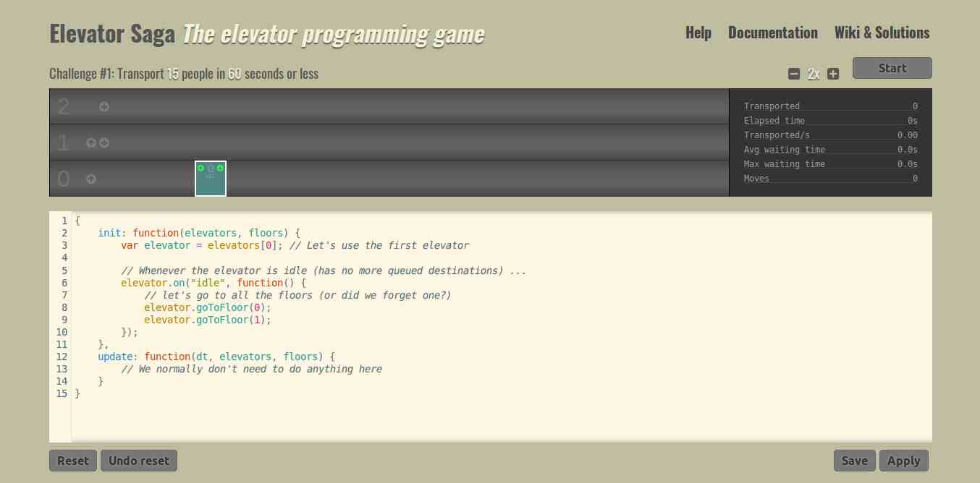This screenshot has height=483, width=980.
Task: Click the down call button on floor 1
Action: coord(104,142)
